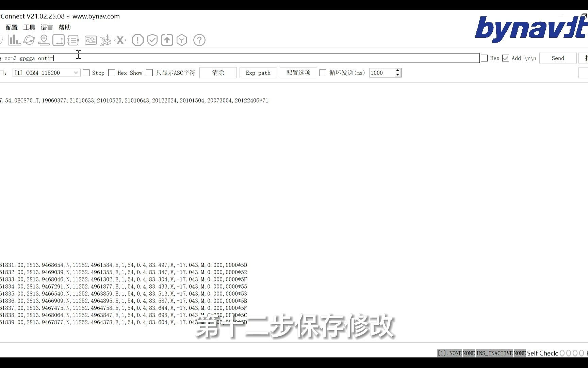Enable 只显示ASC字符 checkbox

[149, 73]
